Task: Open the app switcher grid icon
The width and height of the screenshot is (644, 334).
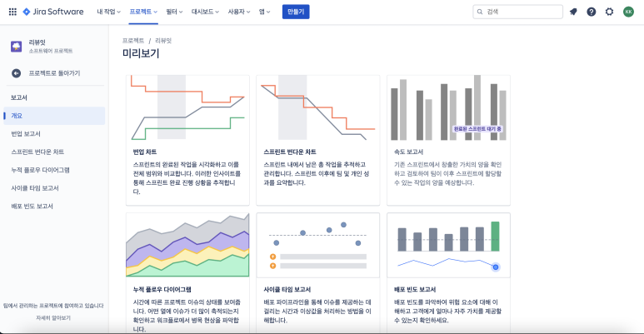Action: 12,12
